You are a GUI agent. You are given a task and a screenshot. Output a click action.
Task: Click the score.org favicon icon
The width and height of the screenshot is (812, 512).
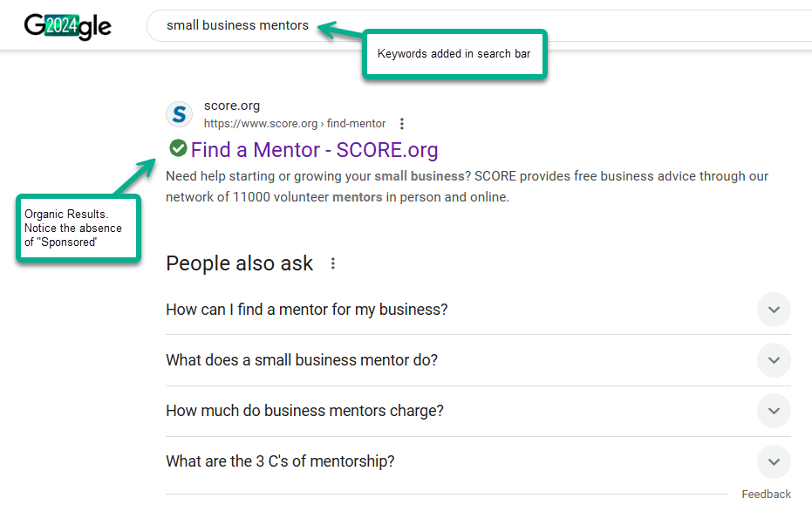pos(179,114)
